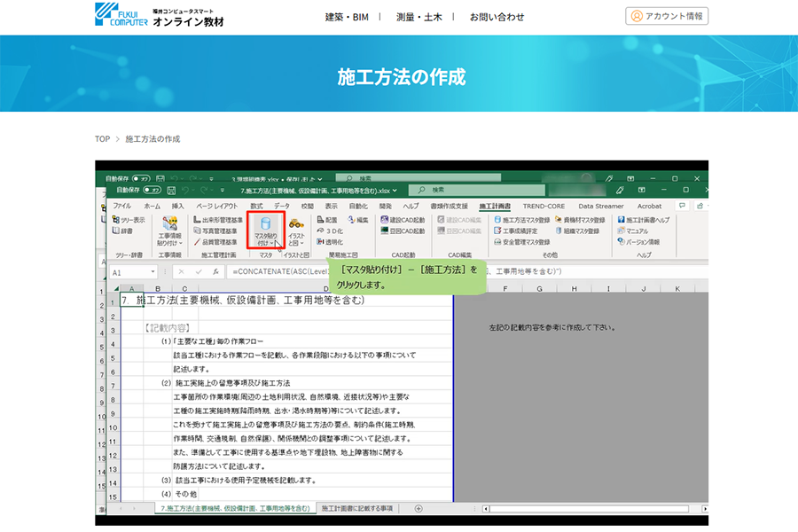798x532 pixels.
Task: Open the お問い合わせ page link
Action: tap(498, 16)
